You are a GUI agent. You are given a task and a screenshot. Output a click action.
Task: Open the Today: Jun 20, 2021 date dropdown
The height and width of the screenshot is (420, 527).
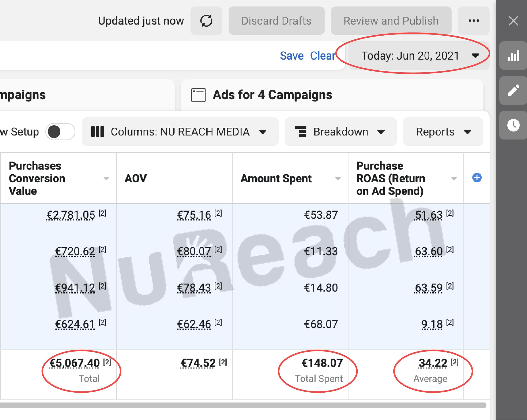coord(419,56)
